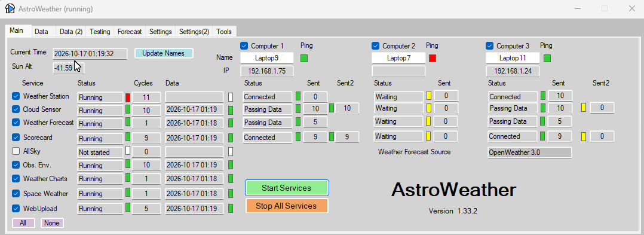Click the empty Computer 2 IP field
644x235 pixels.
click(398, 71)
